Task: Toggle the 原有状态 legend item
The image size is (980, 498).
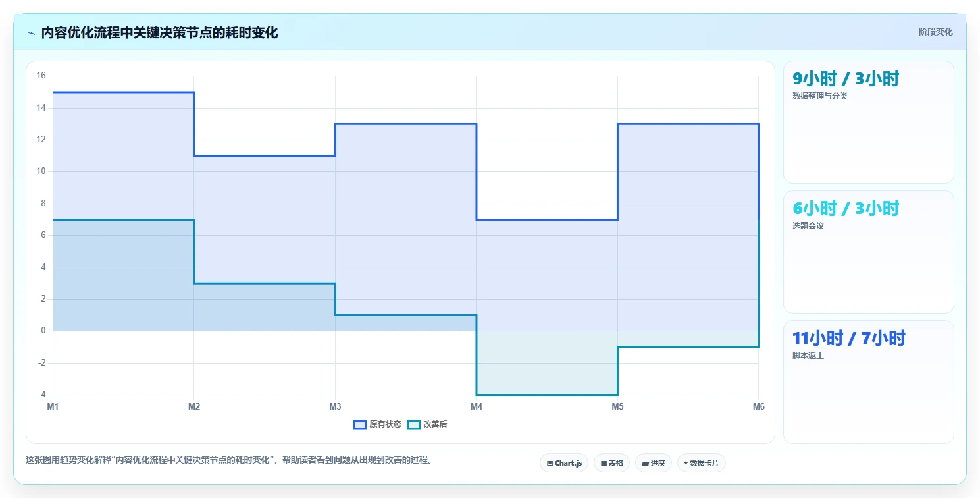Action: [x=377, y=424]
